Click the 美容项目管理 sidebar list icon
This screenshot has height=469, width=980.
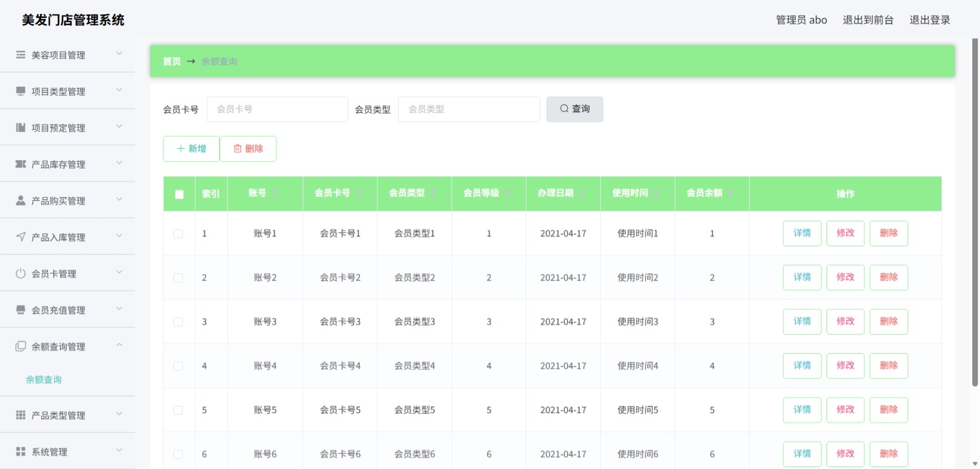21,54
